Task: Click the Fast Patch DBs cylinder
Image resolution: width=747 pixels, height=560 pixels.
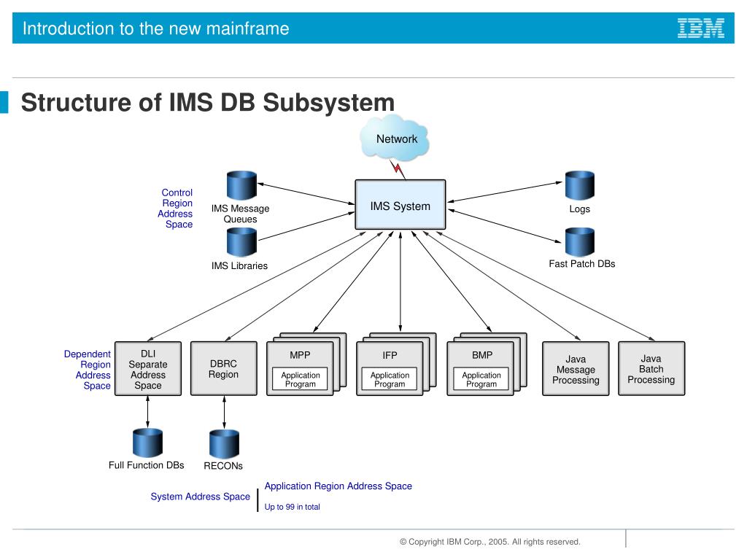Action: click(579, 242)
